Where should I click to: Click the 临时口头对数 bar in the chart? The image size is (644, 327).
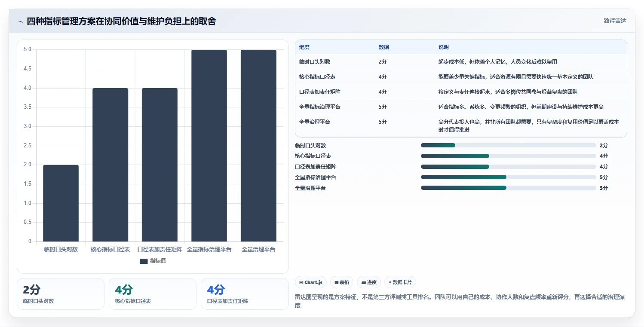61,203
